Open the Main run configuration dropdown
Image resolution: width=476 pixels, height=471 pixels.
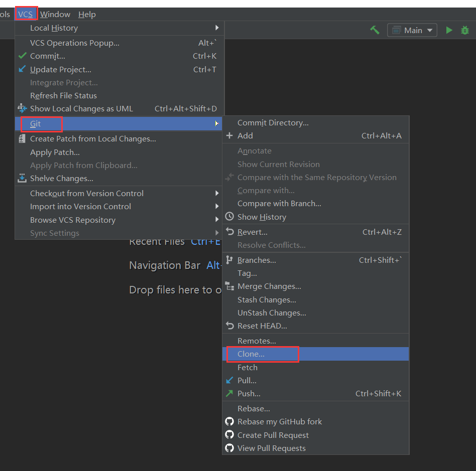[412, 30]
